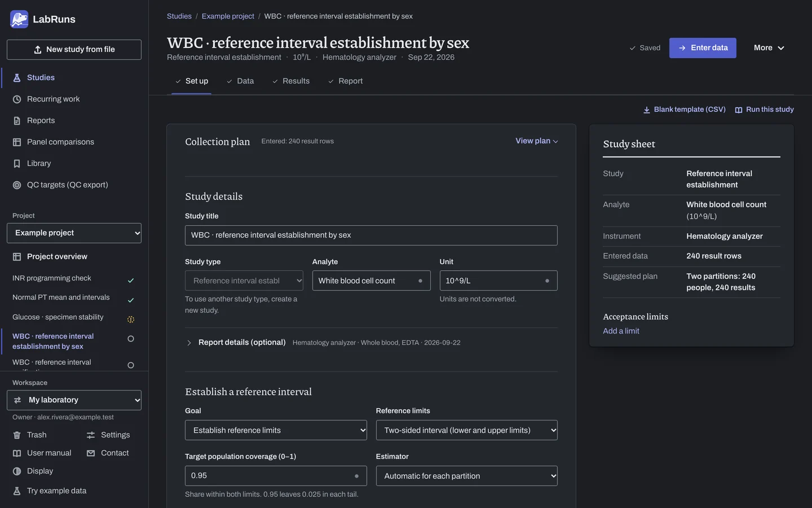The height and width of the screenshot is (508, 812).
Task: Click the Glucose dotted status icon
Action: point(131,319)
